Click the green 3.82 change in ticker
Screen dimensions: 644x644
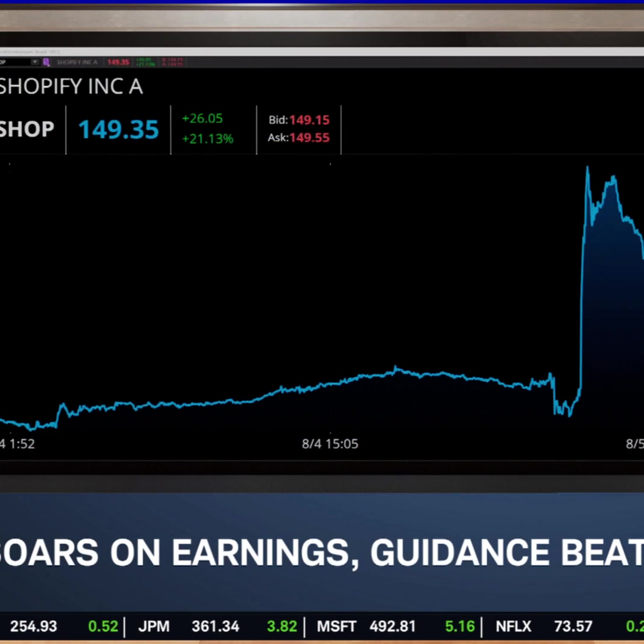[x=282, y=626]
